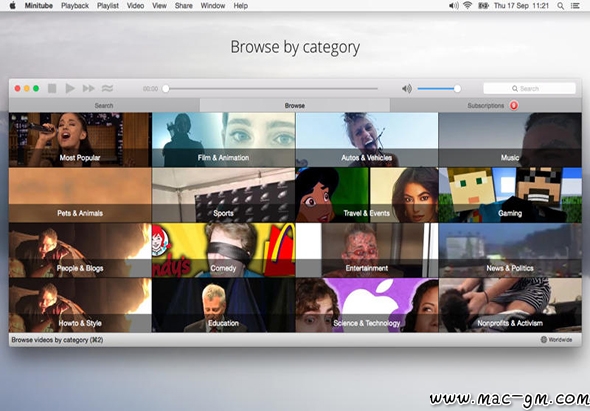This screenshot has width=590, height=411.
Task: Open the Playlist menu
Action: coord(108,6)
